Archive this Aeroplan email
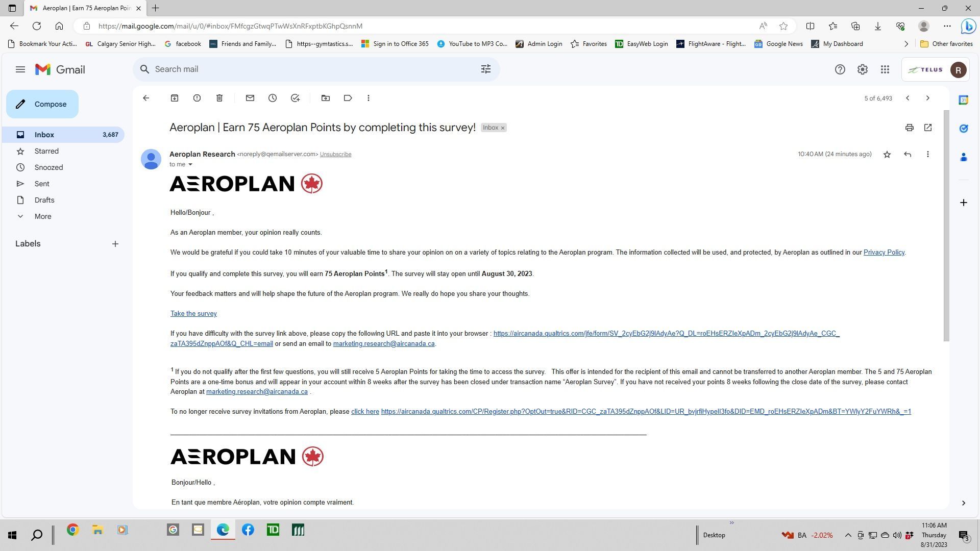980x551 pixels. [175, 98]
